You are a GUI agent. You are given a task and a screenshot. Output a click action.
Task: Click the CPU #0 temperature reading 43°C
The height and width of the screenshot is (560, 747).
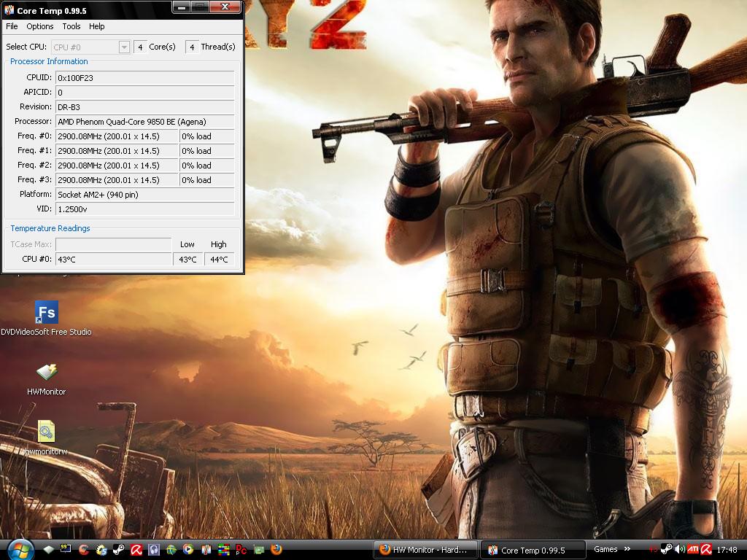click(x=113, y=260)
